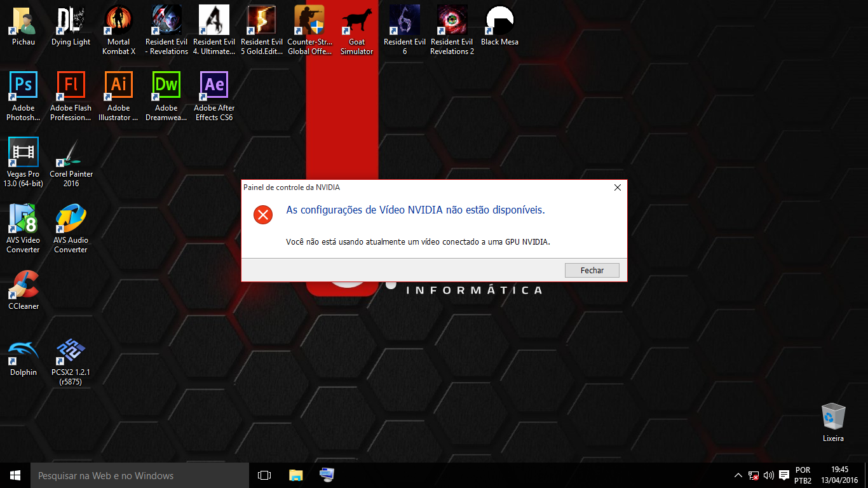Image resolution: width=868 pixels, height=488 pixels.
Task: Select the Counter-Strike Global Offensive shortcut
Action: click(309, 30)
